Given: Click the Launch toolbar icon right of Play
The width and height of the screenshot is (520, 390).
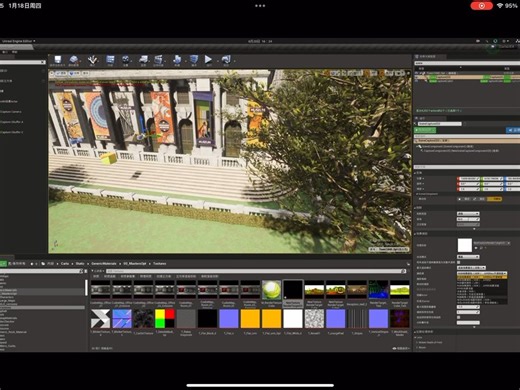Looking at the screenshot, I should (226, 60).
